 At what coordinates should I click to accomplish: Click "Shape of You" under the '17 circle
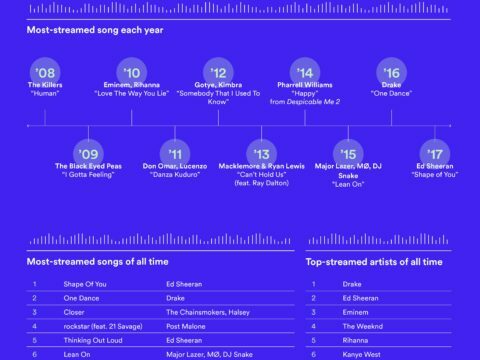(435, 174)
